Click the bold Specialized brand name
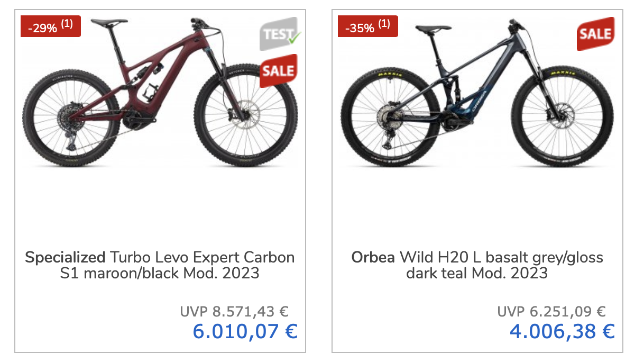Viewport: 644px width, 362px height. (65, 258)
